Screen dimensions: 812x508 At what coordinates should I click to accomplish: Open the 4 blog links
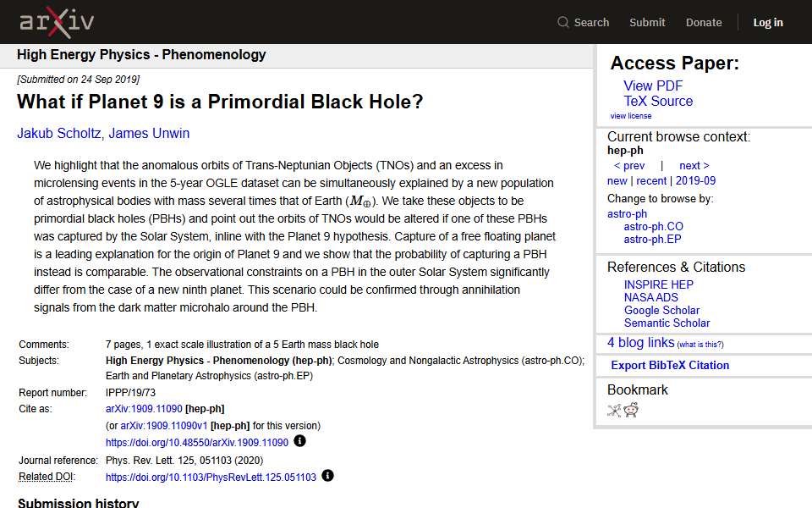(x=640, y=343)
